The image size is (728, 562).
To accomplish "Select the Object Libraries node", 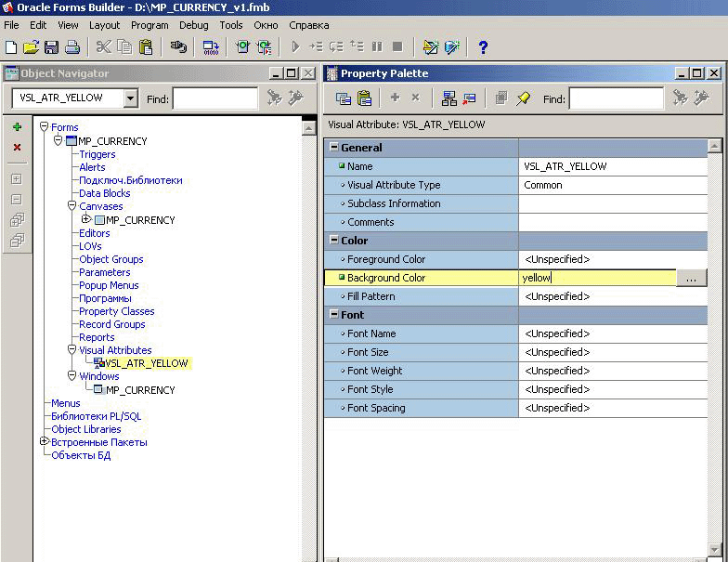I will [x=85, y=429].
